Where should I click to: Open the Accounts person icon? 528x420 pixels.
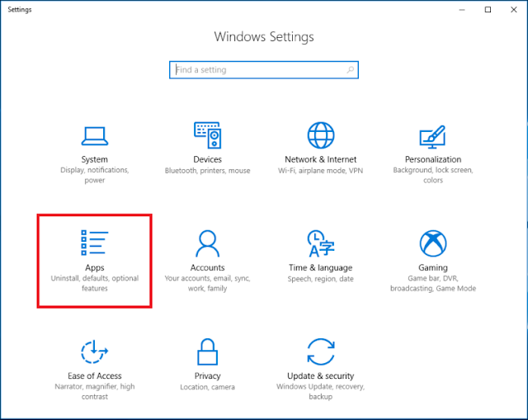click(x=207, y=243)
